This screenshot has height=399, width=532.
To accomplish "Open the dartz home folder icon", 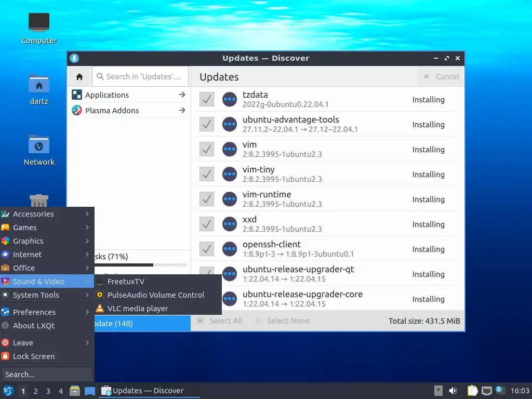I will [38, 89].
